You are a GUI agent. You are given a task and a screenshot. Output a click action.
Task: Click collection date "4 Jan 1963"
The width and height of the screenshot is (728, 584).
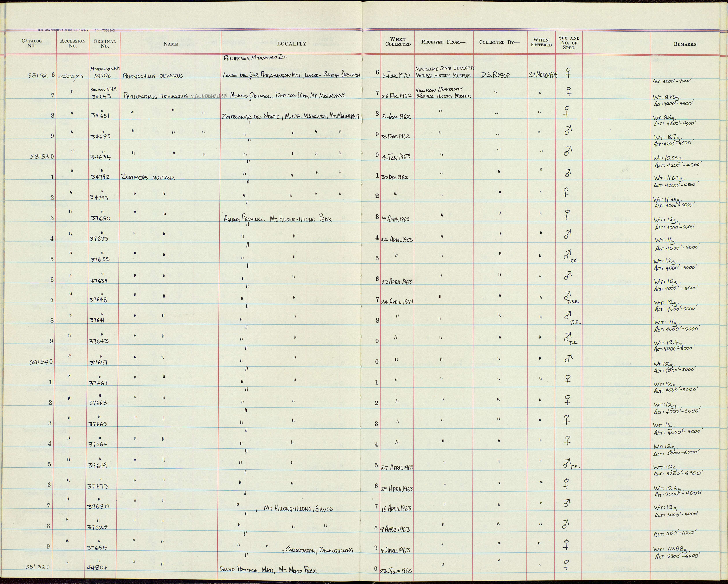click(396, 157)
